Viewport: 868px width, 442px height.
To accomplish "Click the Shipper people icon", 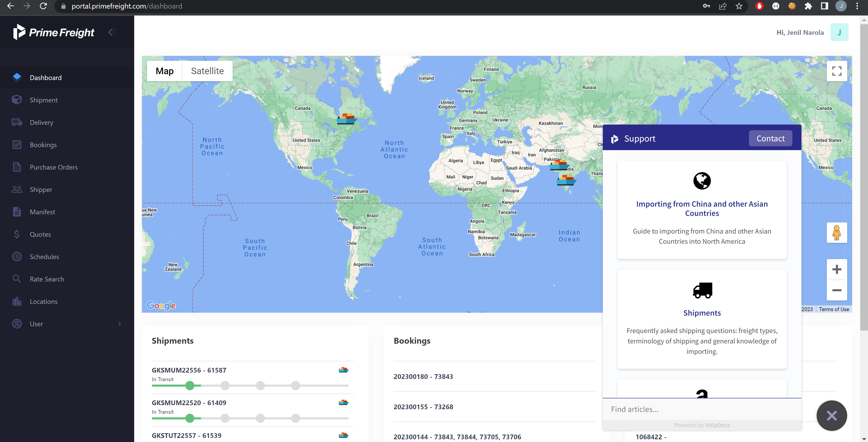I will tap(17, 189).
